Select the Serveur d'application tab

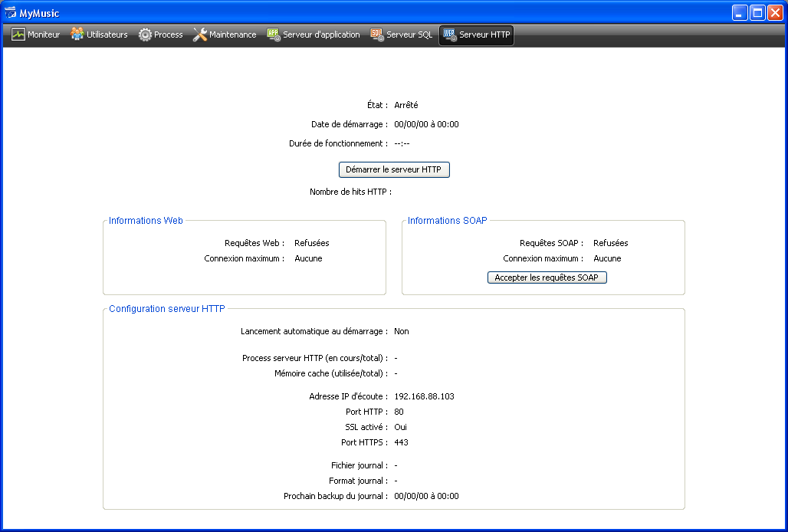click(314, 34)
